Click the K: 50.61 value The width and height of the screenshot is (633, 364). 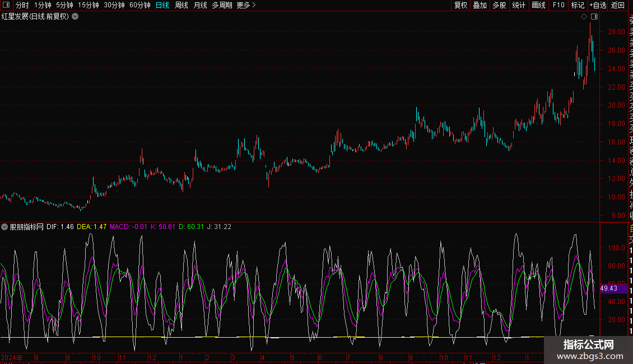click(162, 227)
